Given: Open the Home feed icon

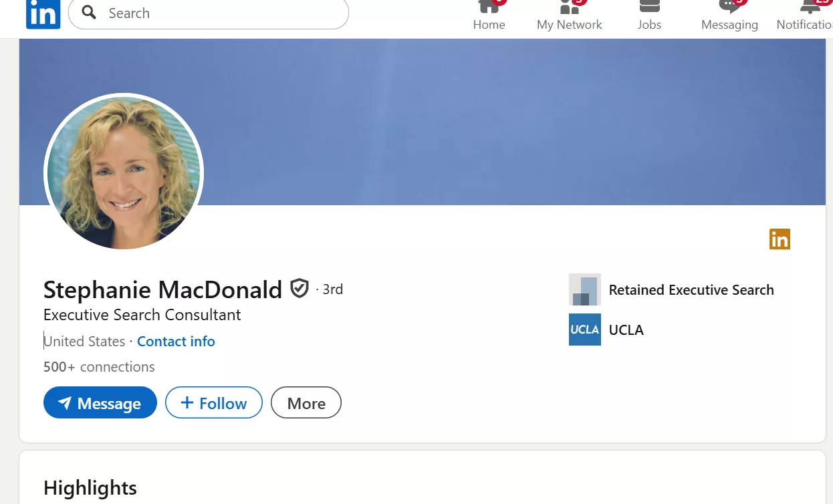Looking at the screenshot, I should (489, 7).
